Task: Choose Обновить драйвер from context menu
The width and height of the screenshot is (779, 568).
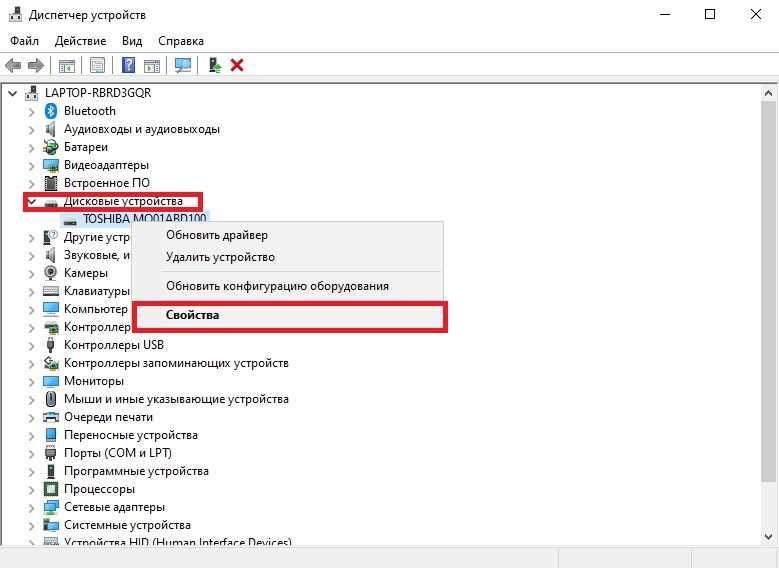Action: coord(288,235)
